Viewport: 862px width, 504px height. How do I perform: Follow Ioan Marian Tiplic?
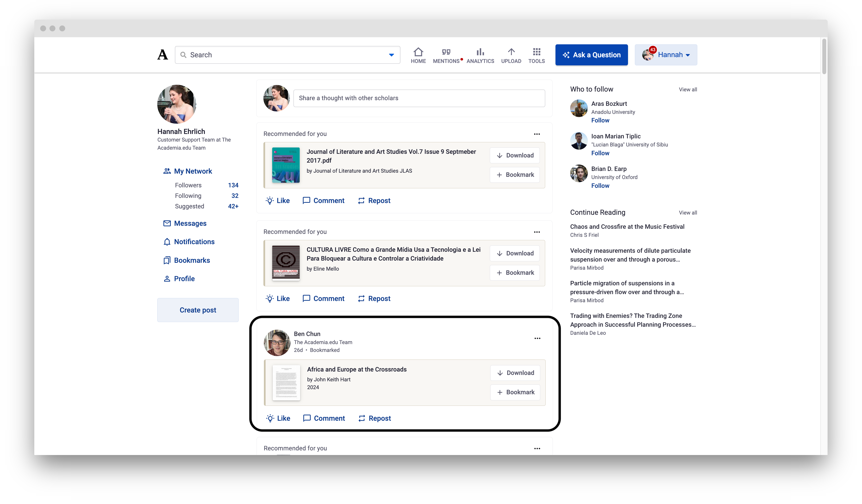pyautogui.click(x=600, y=153)
